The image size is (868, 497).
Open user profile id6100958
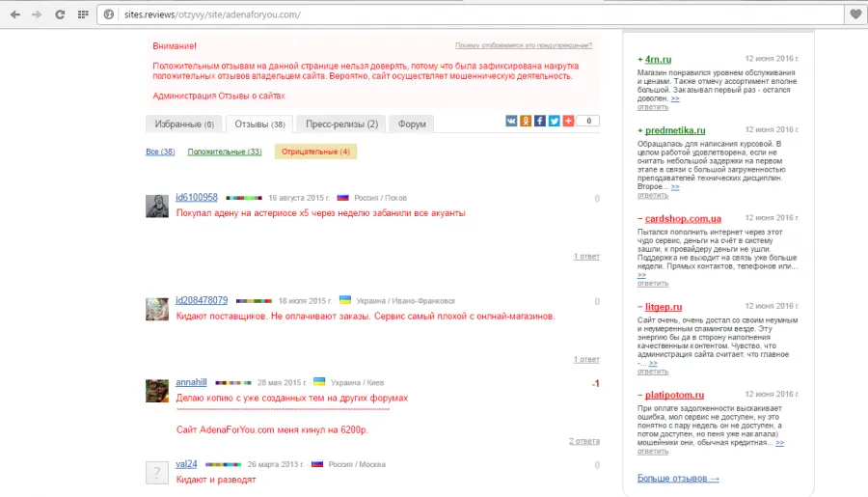coord(197,197)
